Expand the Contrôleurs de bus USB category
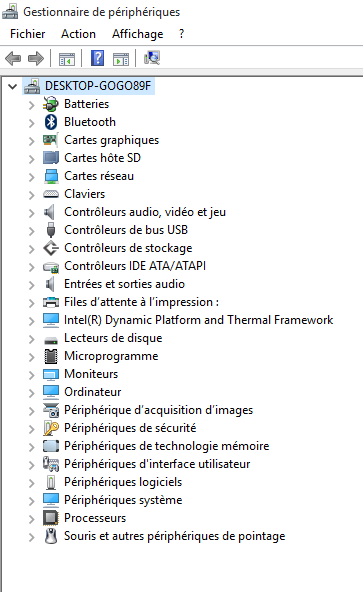The height and width of the screenshot is (592, 363). (x=32, y=231)
